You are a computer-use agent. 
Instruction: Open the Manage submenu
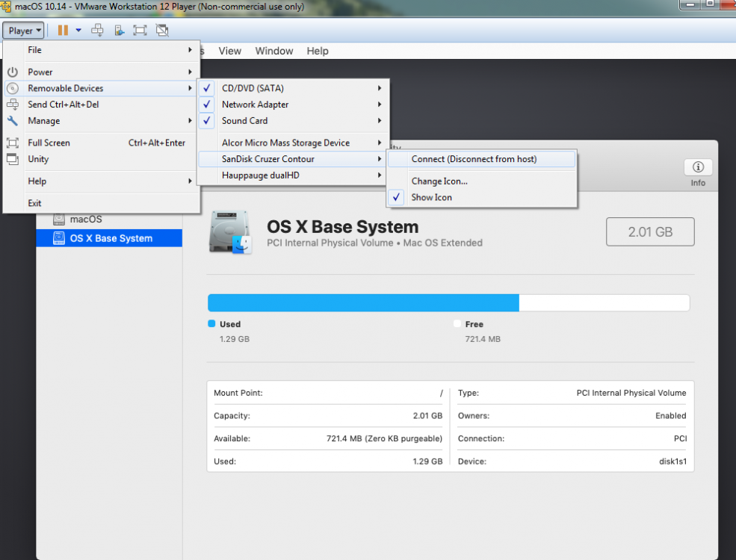click(x=102, y=121)
